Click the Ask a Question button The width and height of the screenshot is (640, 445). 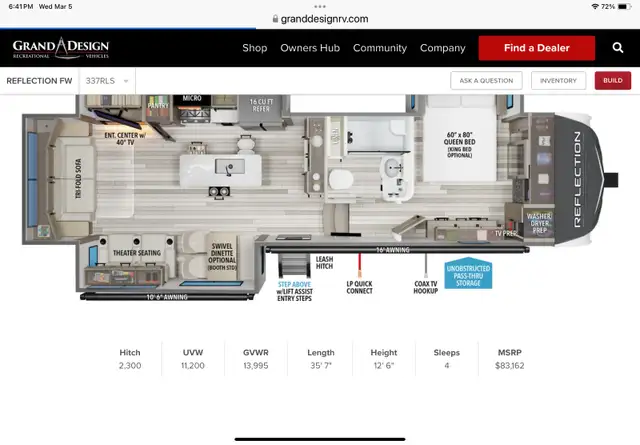pos(486,80)
